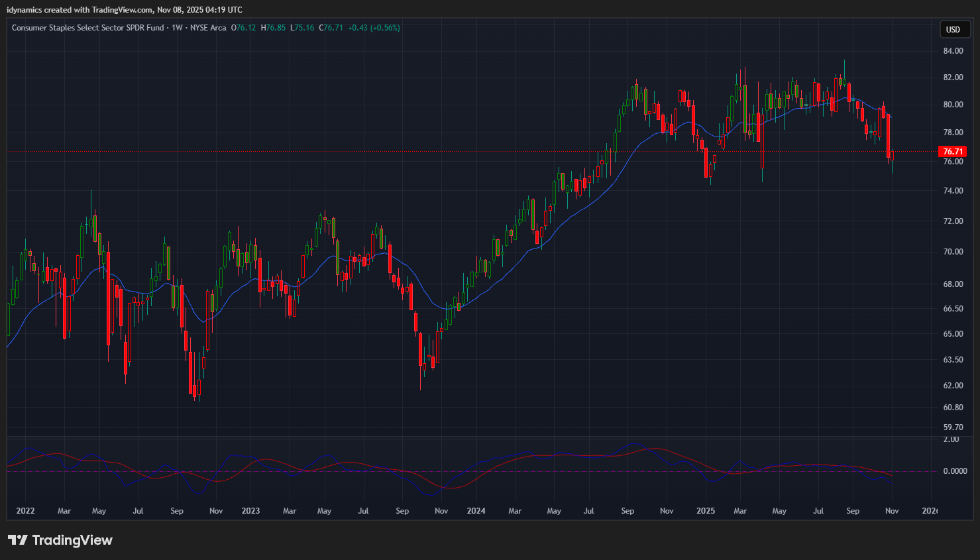The width and height of the screenshot is (980, 560).
Task: Click the 84.00 price scale label
Action: tap(953, 51)
